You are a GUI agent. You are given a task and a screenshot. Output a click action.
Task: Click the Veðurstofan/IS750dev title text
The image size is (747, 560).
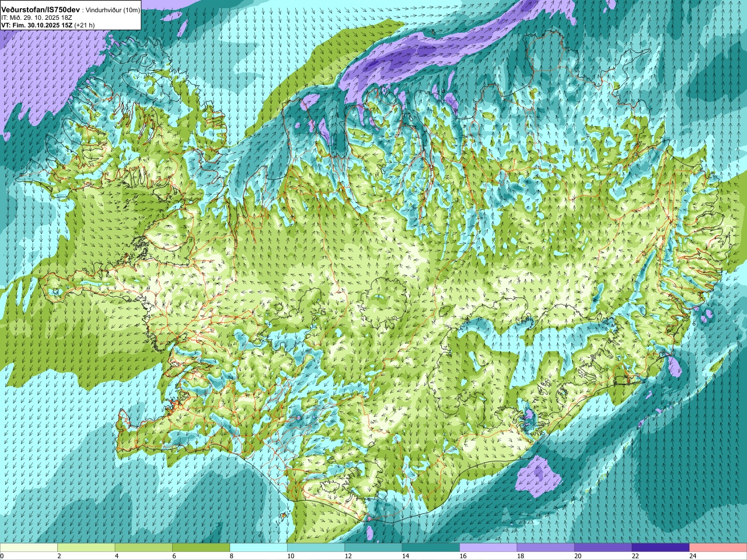(x=40, y=10)
